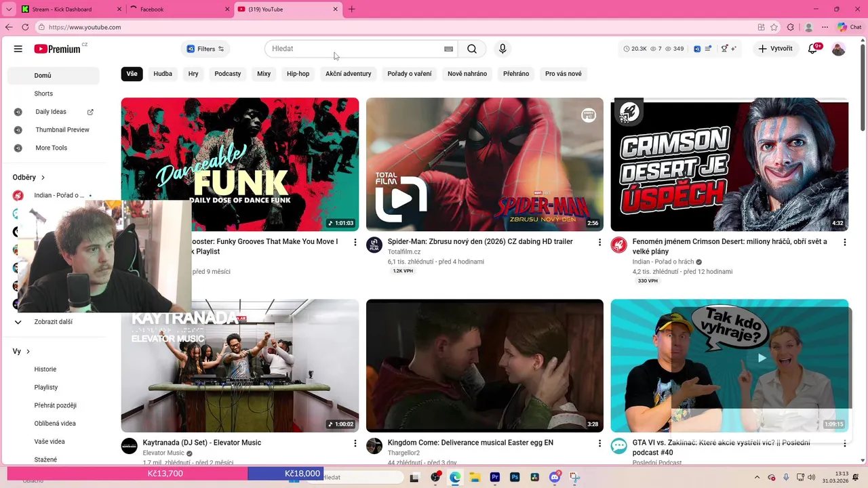Open options for Crimson Desert video
Viewport: 868px width, 488px height.
845,242
